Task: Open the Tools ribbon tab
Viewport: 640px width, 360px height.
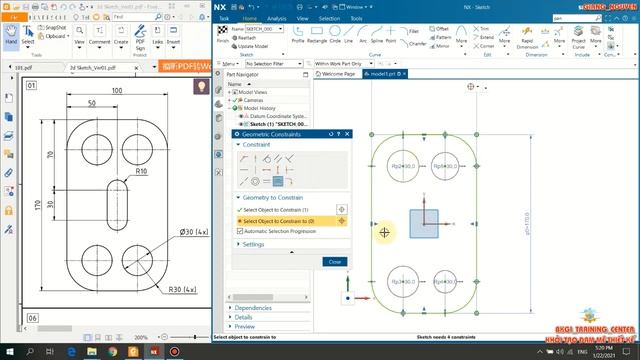Action: [356, 18]
